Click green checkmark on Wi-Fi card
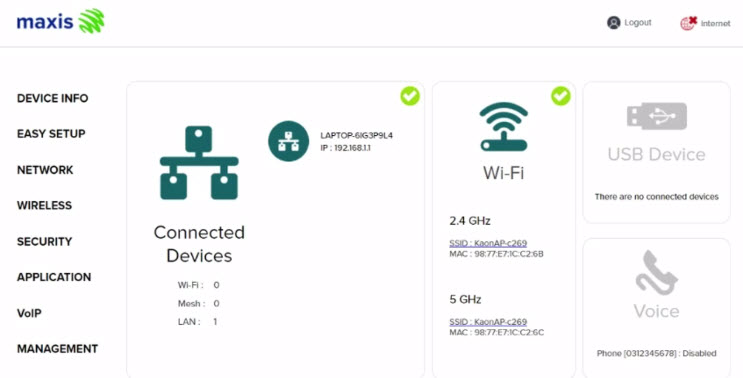This screenshot has width=743, height=378. [561, 96]
